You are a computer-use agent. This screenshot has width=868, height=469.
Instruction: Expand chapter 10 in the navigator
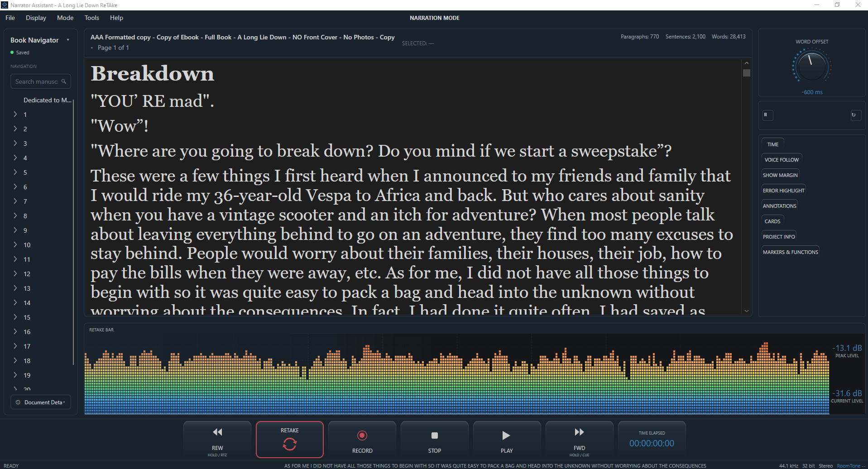(15, 244)
